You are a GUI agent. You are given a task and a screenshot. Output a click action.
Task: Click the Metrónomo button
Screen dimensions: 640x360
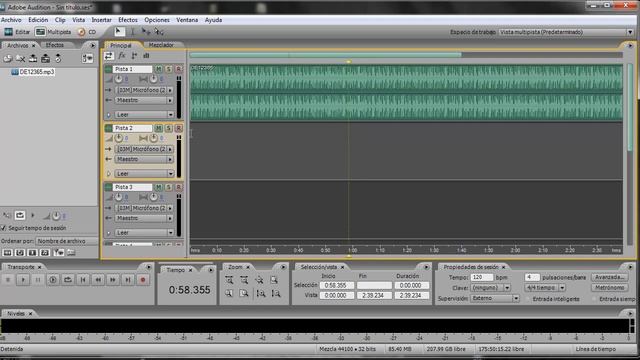[x=609, y=288]
